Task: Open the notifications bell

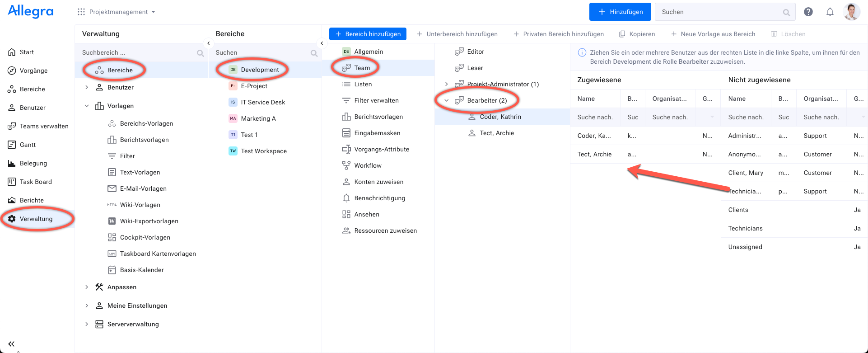Action: click(x=830, y=12)
